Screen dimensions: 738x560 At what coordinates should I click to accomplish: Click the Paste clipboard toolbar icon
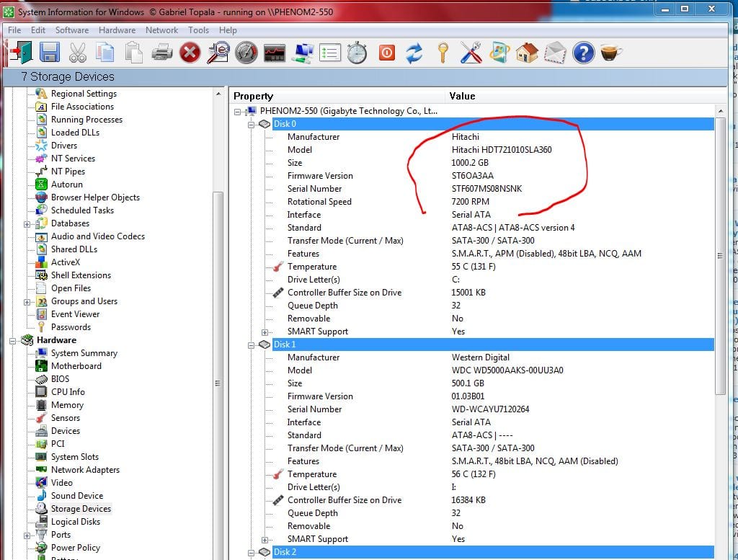[133, 52]
